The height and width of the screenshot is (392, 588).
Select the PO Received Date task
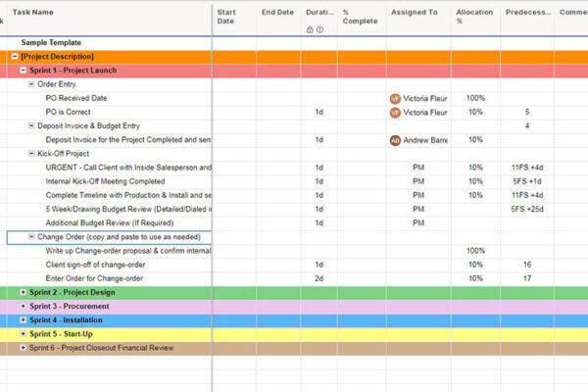click(x=76, y=98)
